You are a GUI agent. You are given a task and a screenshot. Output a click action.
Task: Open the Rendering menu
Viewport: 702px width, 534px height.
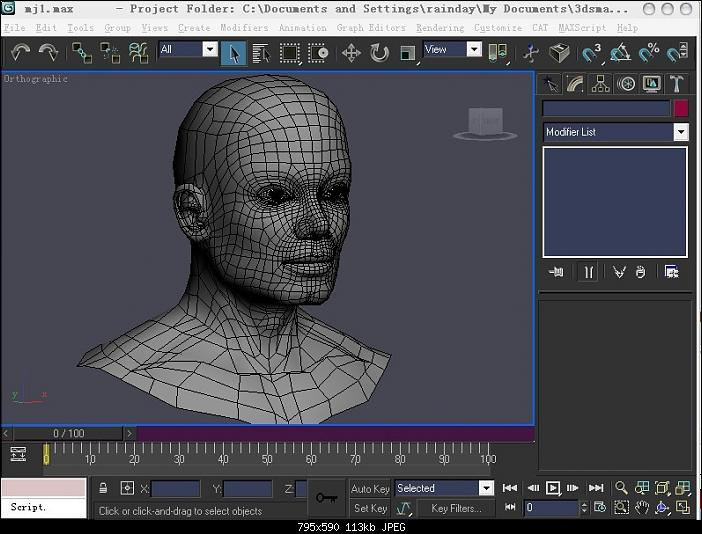pyautogui.click(x=439, y=28)
